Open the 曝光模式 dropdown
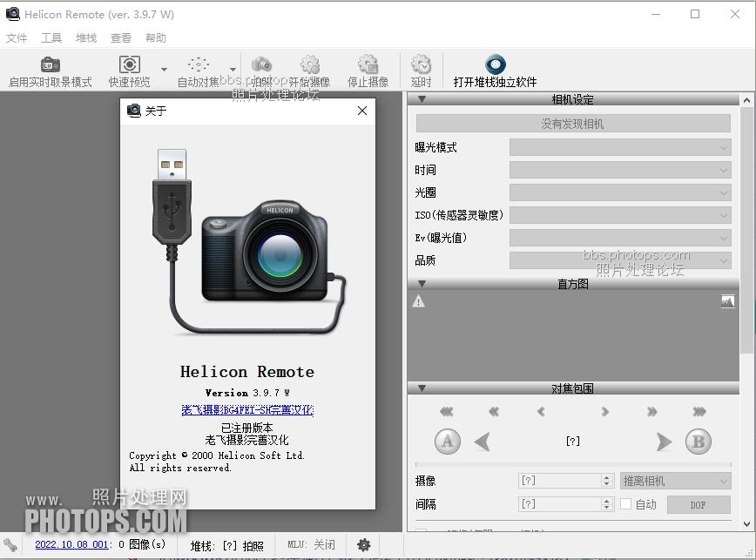The image size is (756, 560). (620, 147)
